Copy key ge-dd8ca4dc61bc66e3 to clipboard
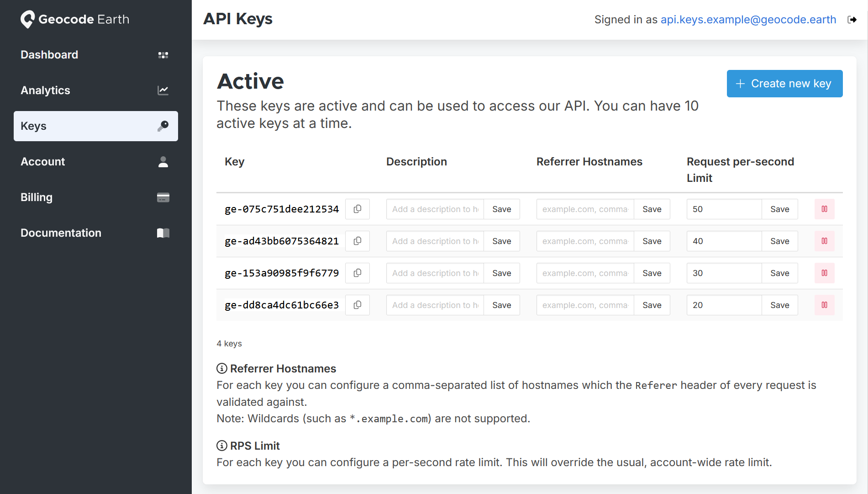Screen dimensions: 868x494 (357, 305)
